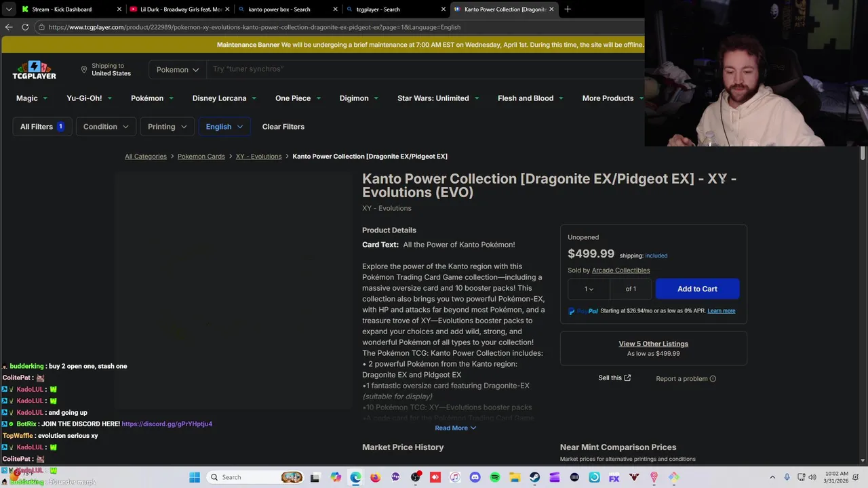Viewport: 868px width, 488px height.
Task: Click the page vertical scrollbar thumb
Action: point(863,154)
